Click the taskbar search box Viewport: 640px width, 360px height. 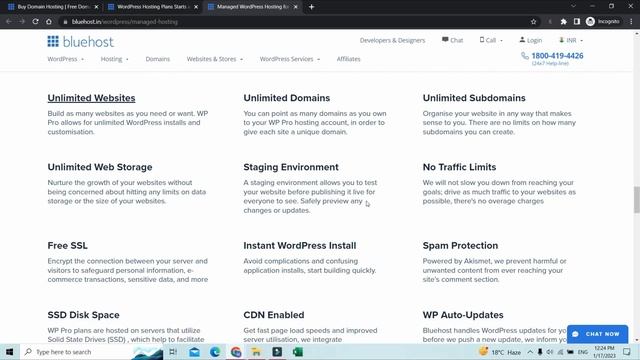click(92, 351)
